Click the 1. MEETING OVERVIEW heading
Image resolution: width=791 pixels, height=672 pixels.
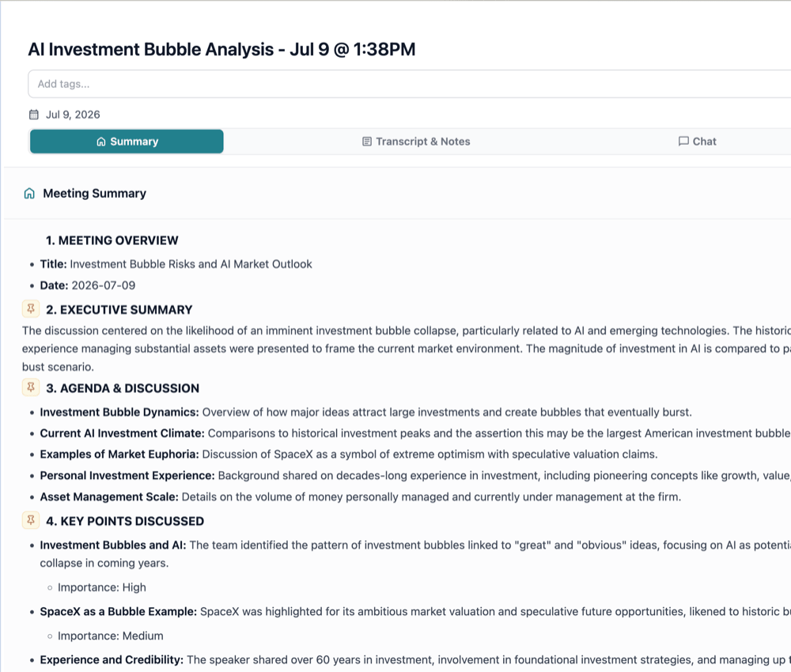[112, 240]
